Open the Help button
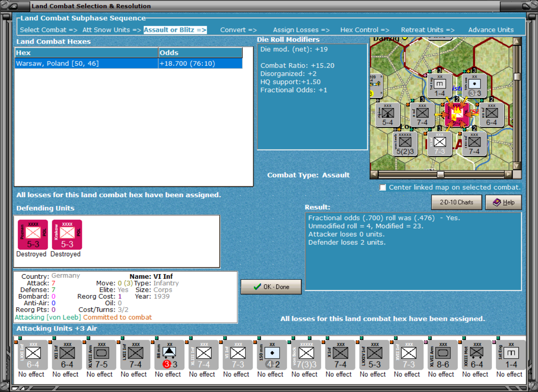Screen dimensions: 538x392 (x=503, y=202)
